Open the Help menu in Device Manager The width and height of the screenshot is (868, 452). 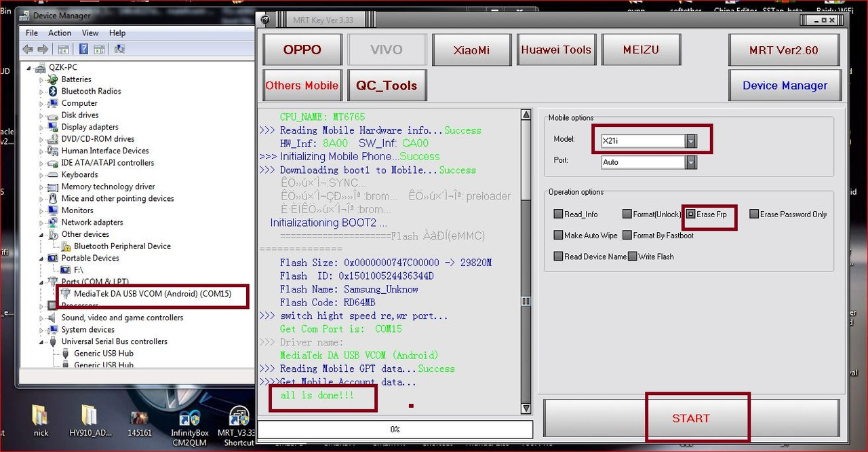click(x=117, y=33)
